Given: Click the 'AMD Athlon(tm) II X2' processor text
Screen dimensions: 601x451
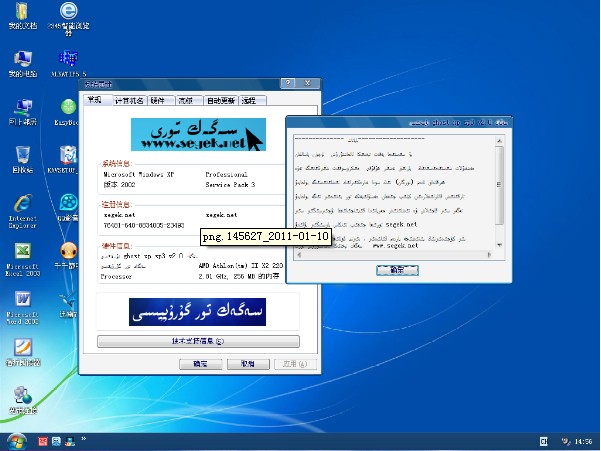Looking at the screenshot, I should pos(240,265).
